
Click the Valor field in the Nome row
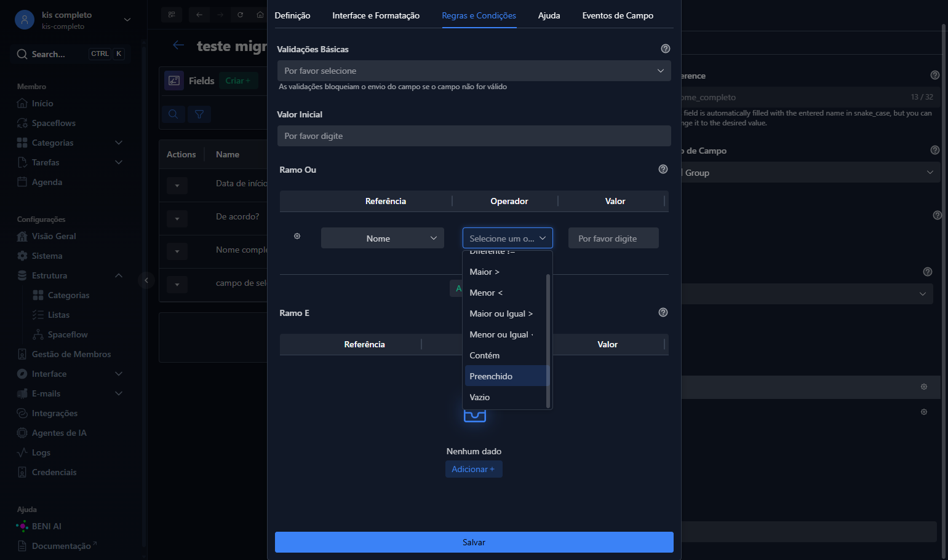tap(613, 239)
